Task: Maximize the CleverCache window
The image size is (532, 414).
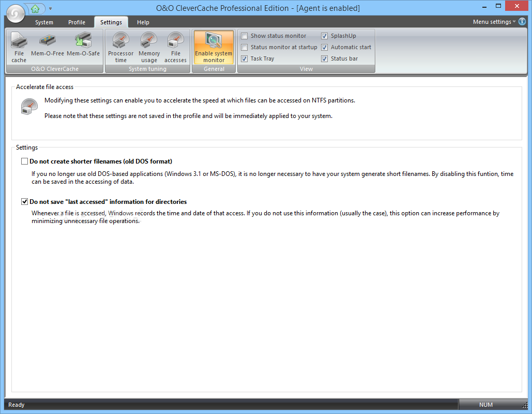Action: [498, 6]
